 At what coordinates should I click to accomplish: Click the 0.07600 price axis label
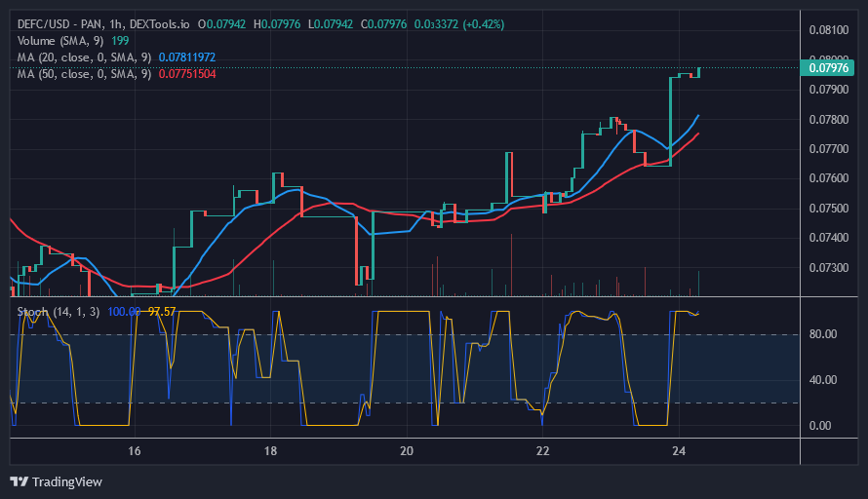pos(829,178)
